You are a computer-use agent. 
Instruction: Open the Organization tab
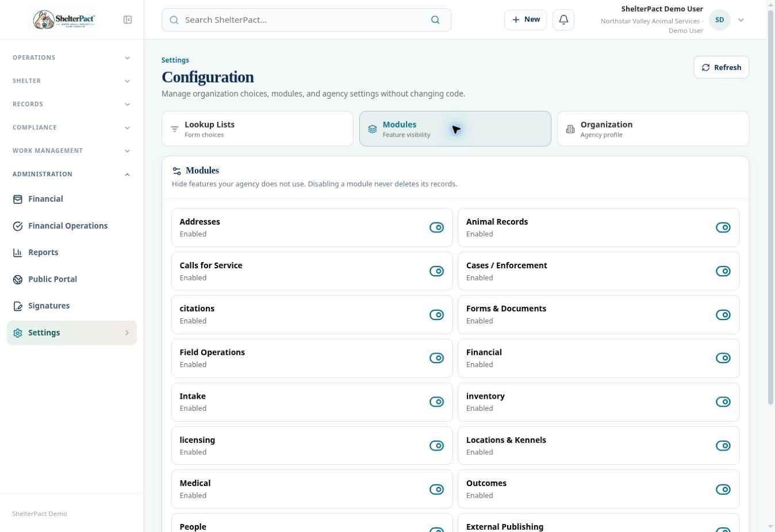click(x=653, y=129)
